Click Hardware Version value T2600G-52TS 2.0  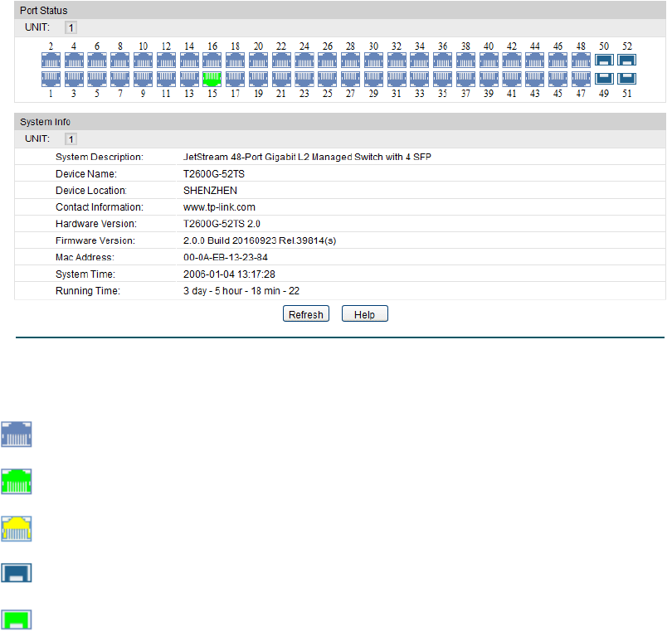tap(222, 224)
